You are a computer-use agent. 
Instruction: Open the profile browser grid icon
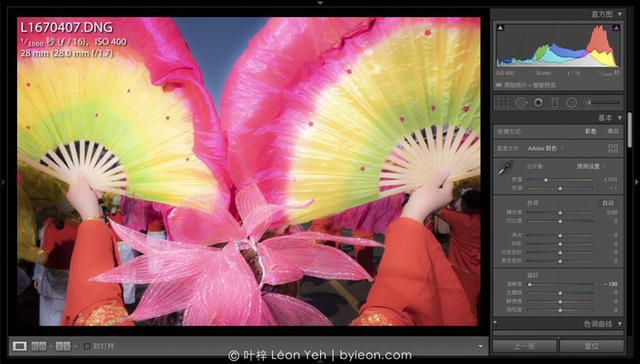point(613,148)
